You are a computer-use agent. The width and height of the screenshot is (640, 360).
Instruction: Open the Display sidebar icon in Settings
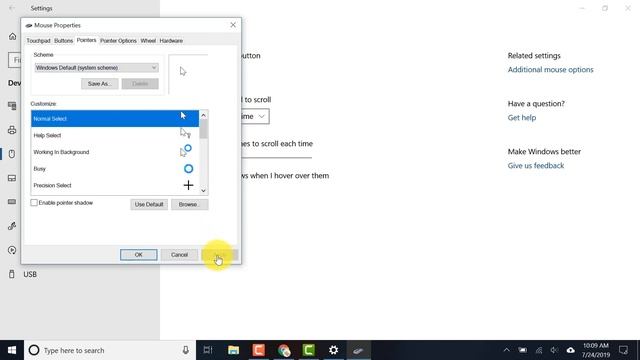click(12, 106)
